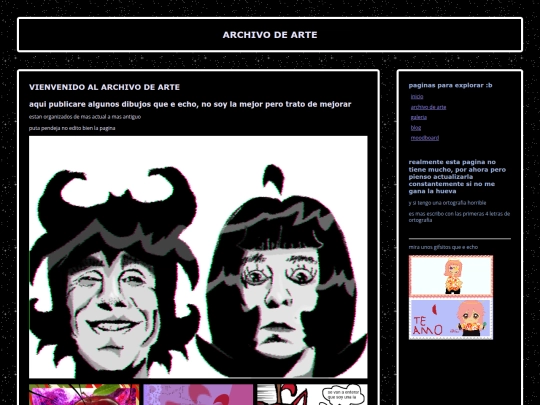Click text "y si tengo una ortografia horrible"

pos(447,203)
